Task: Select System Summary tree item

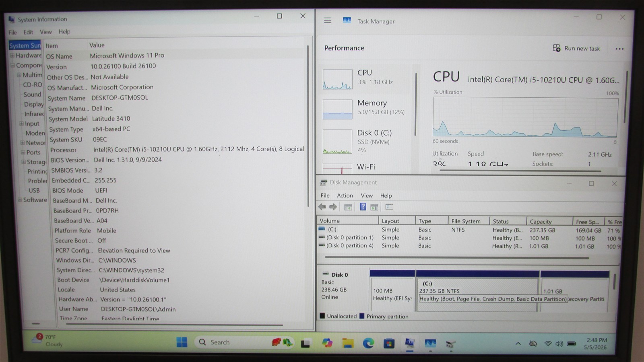Action: pos(25,45)
